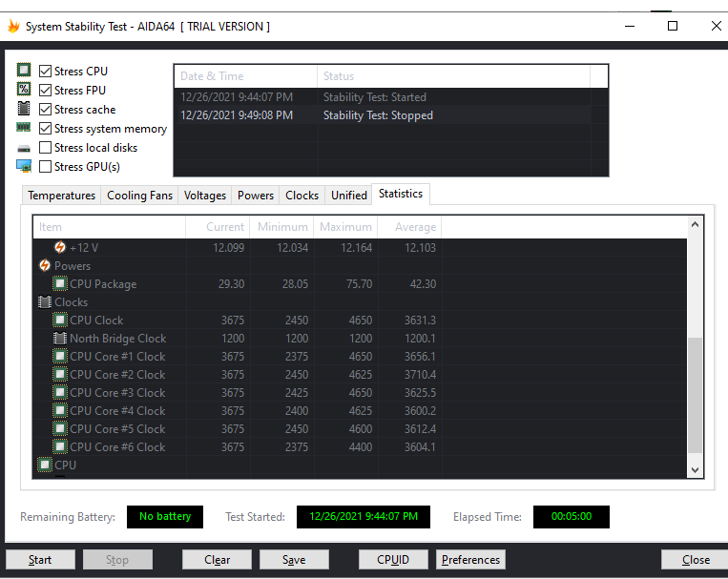Click the Test Started timestamp field

click(x=364, y=517)
